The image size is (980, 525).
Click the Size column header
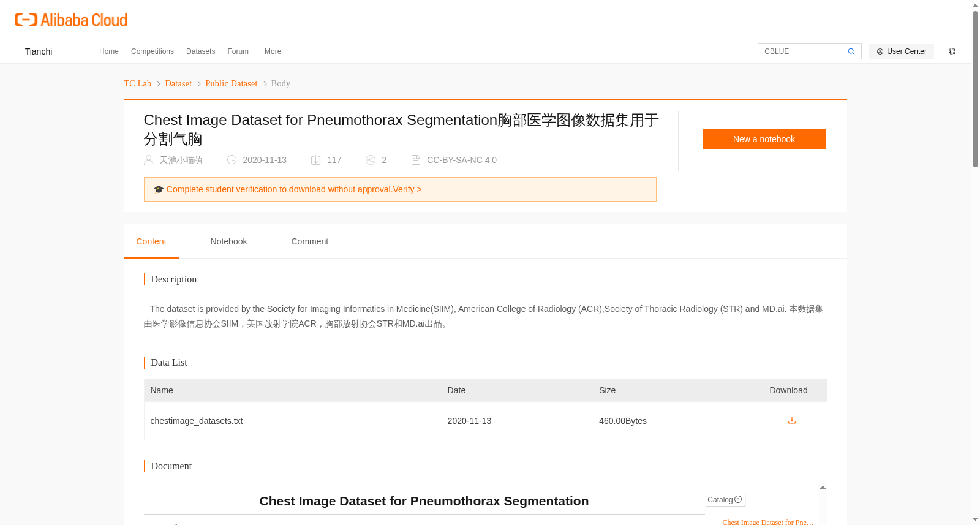point(608,390)
